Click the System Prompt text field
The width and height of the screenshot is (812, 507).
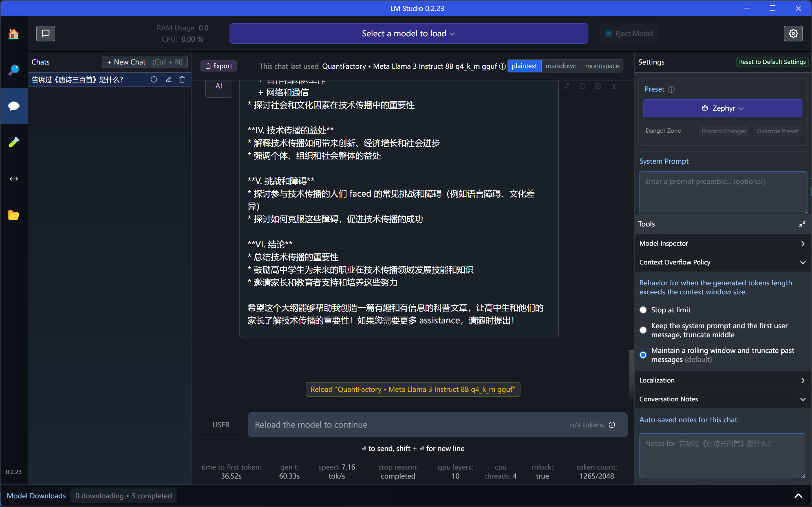pyautogui.click(x=723, y=192)
